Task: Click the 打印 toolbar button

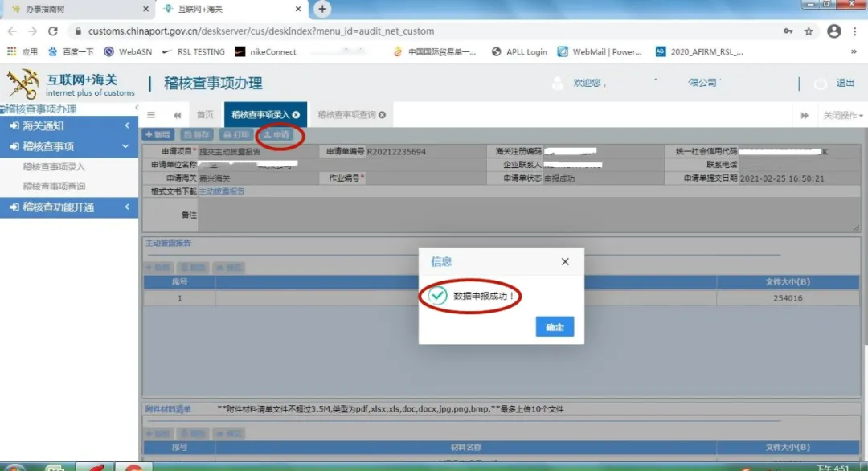Action: (x=235, y=134)
